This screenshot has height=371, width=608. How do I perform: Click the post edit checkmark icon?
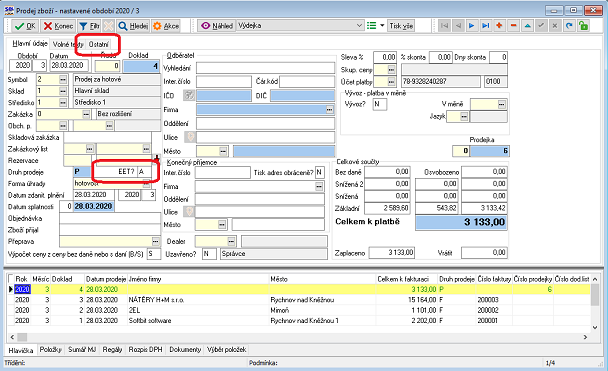click(x=541, y=26)
